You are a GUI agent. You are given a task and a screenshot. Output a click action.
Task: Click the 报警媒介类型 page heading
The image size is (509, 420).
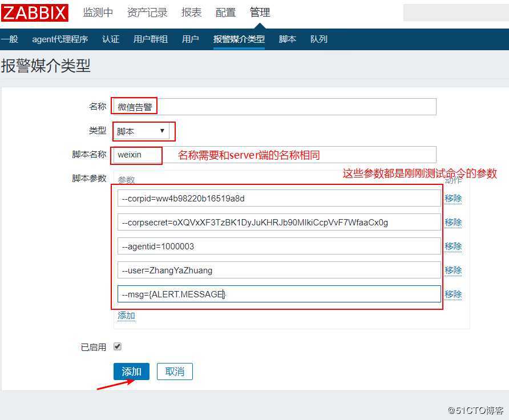(x=46, y=66)
